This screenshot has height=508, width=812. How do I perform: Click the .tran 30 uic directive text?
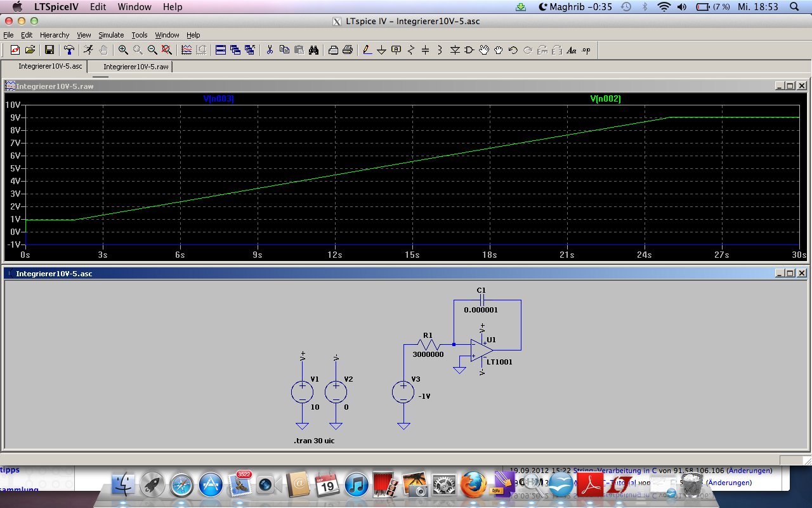[x=313, y=440]
